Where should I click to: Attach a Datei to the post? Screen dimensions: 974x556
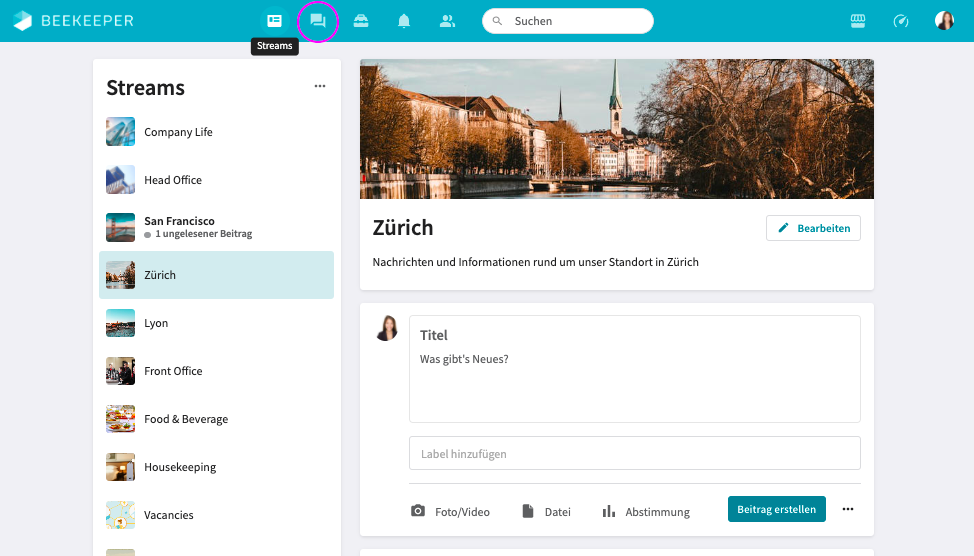[547, 511]
